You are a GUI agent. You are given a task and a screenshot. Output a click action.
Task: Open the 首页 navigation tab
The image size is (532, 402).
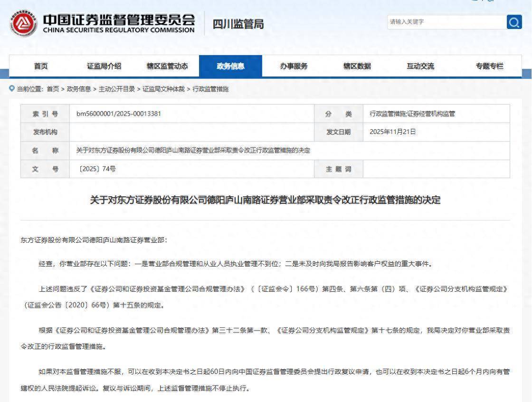41,66
